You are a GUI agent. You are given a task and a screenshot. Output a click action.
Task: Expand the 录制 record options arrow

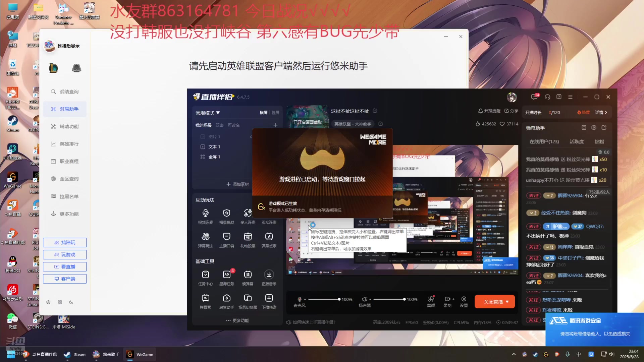[453, 299]
